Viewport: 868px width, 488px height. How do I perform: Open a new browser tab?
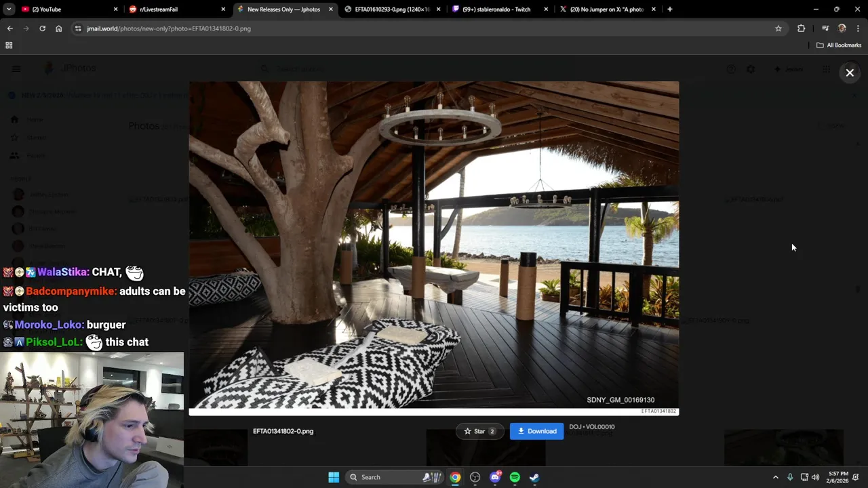[x=670, y=9]
